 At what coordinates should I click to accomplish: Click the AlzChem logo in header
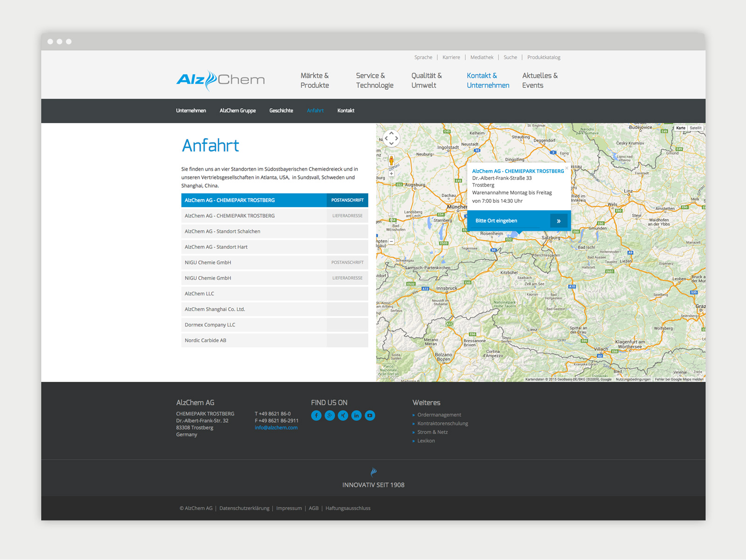221,80
